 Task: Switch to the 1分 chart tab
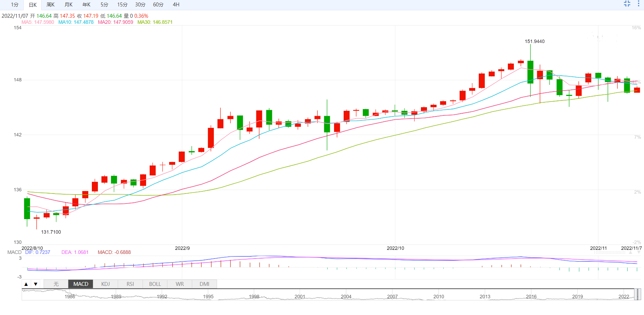[x=15, y=5]
